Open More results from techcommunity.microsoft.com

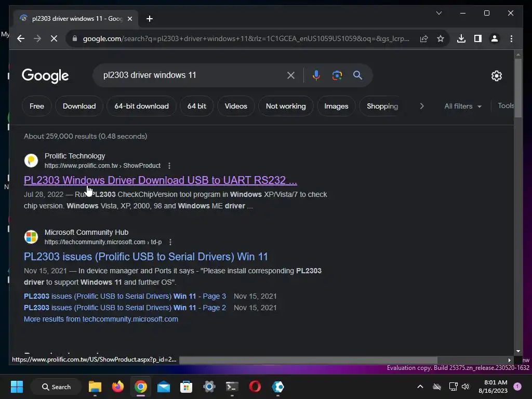(101, 320)
